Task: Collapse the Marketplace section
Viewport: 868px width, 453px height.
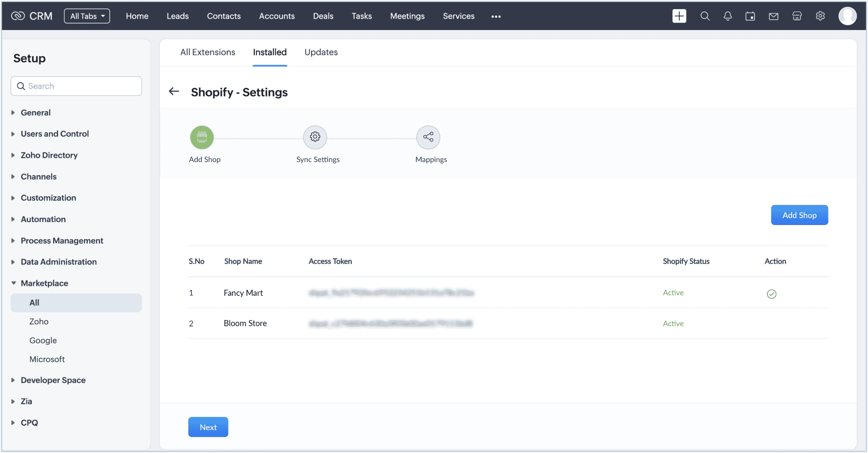Action: (x=44, y=283)
